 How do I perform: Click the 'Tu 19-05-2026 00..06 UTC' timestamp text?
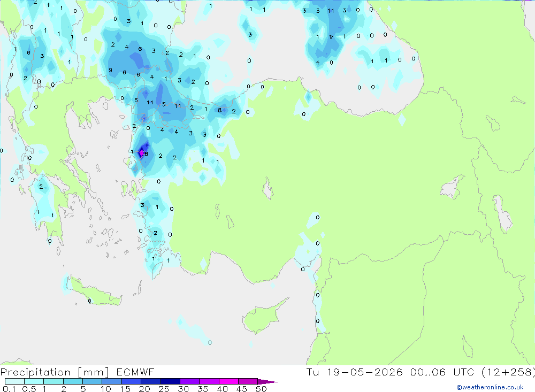coord(390,372)
